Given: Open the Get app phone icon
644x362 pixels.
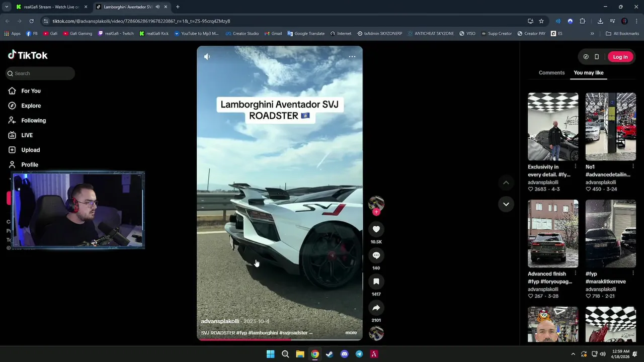Looking at the screenshot, I should coord(597,57).
